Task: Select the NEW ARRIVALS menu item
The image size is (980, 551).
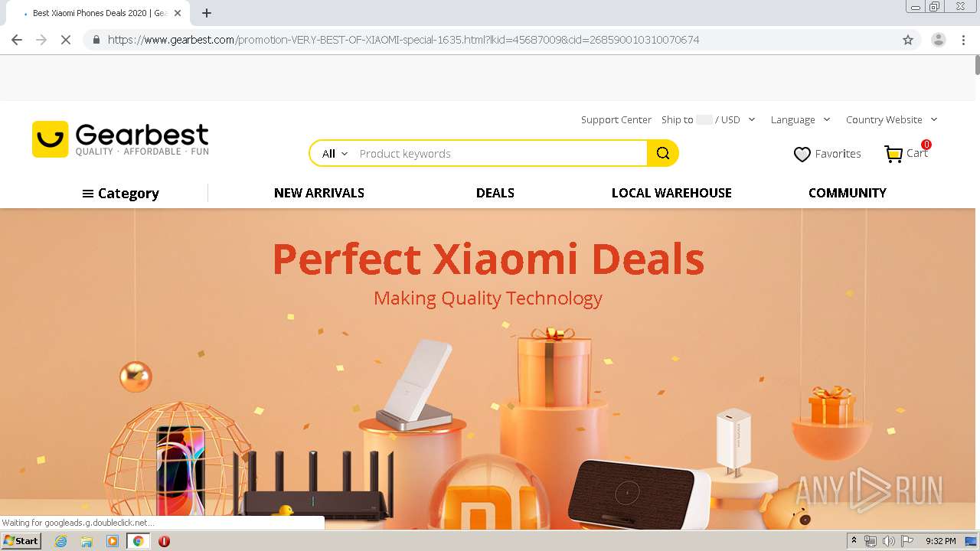Action: [319, 193]
